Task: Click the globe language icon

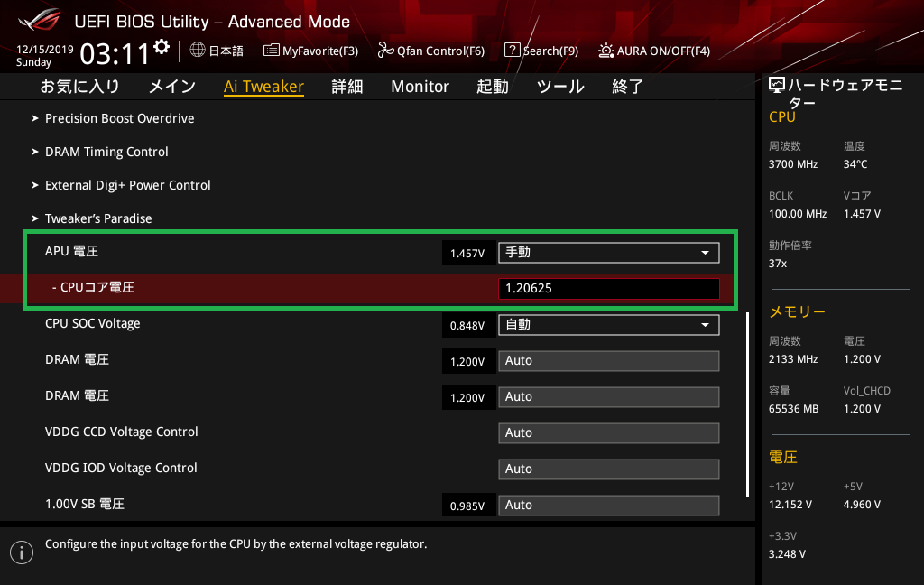Action: pyautogui.click(x=198, y=51)
